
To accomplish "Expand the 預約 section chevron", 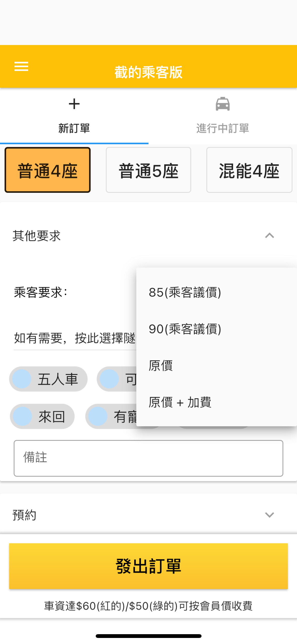I will pos(269,515).
